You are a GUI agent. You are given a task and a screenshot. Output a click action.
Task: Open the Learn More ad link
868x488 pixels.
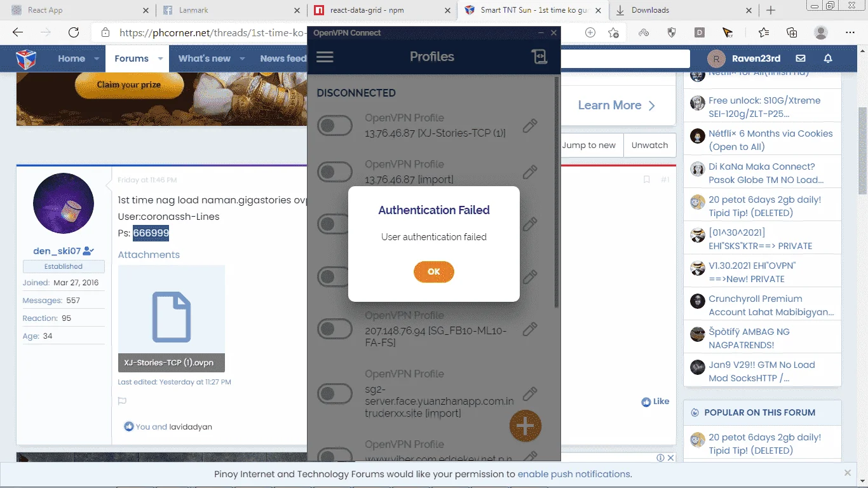[616, 105]
